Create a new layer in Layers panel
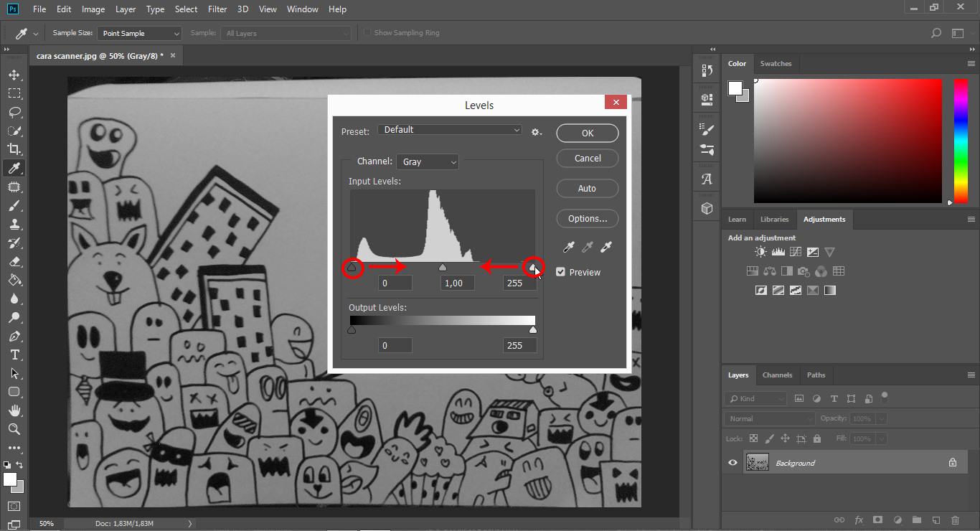The image size is (980, 531). pos(936,520)
